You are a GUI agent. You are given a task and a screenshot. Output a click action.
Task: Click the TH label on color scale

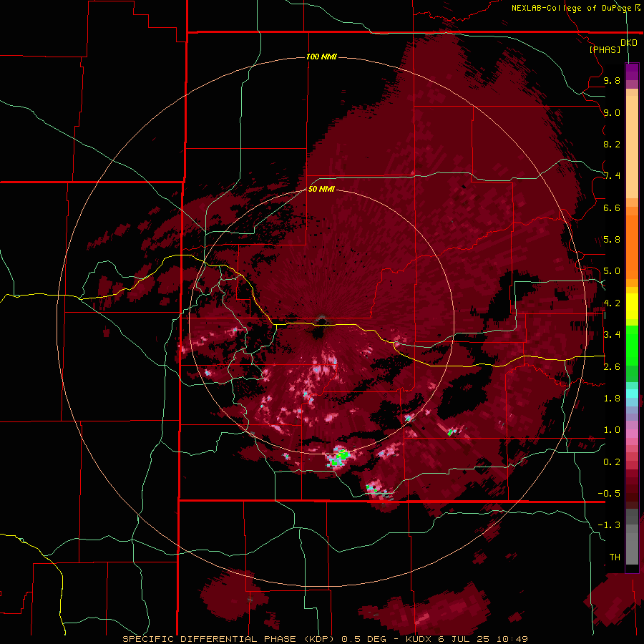(x=615, y=557)
